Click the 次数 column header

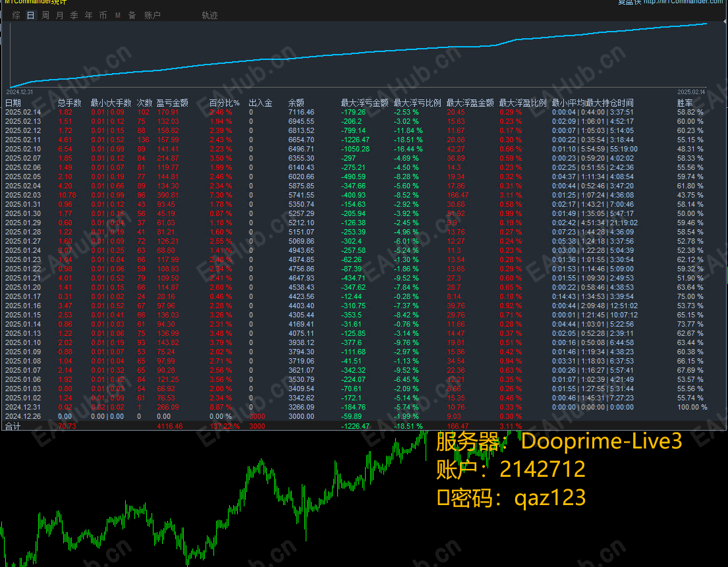pos(144,103)
